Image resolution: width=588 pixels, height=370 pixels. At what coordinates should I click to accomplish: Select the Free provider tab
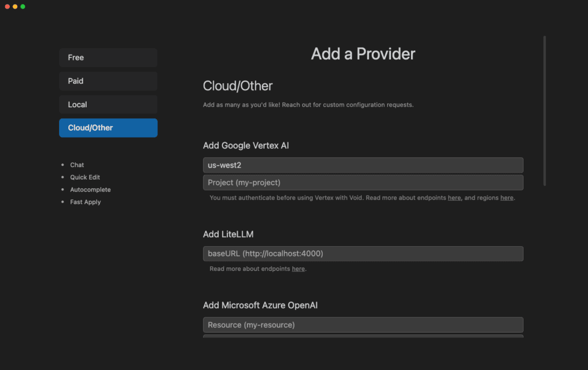(108, 58)
